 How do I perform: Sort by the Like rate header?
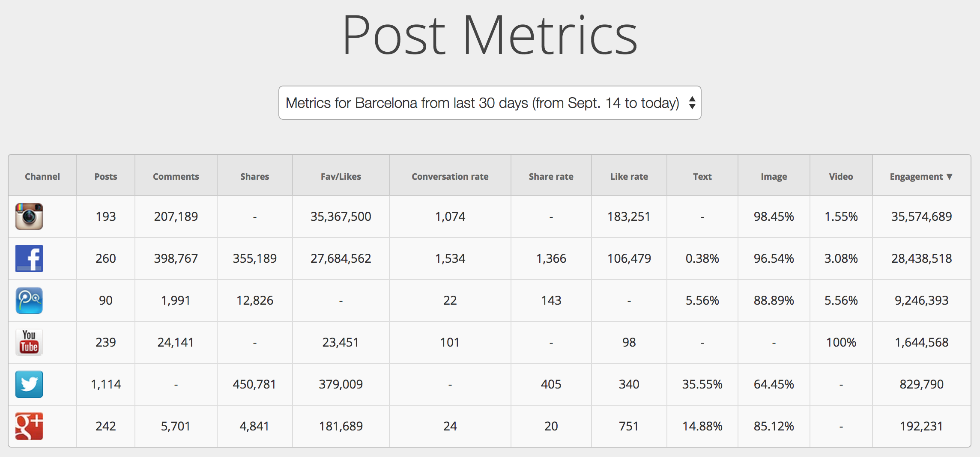629,176
